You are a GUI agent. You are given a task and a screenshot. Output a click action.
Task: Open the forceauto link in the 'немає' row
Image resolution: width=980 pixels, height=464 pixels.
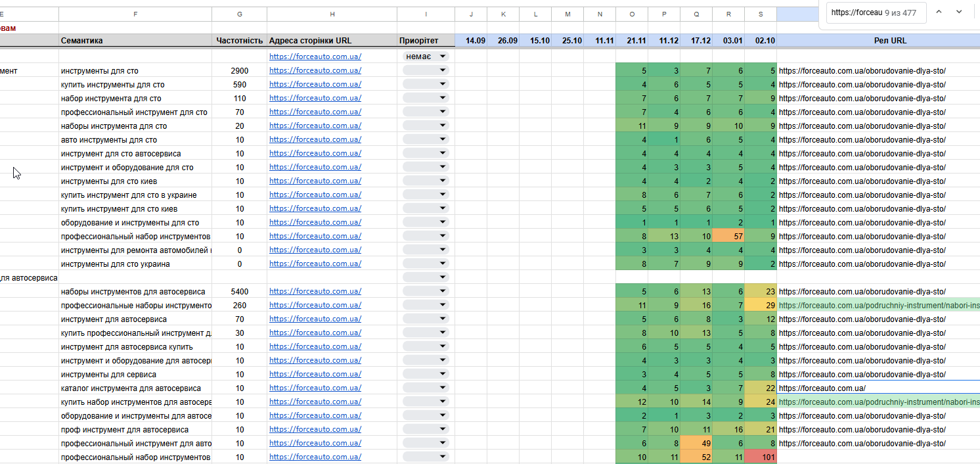coord(315,57)
